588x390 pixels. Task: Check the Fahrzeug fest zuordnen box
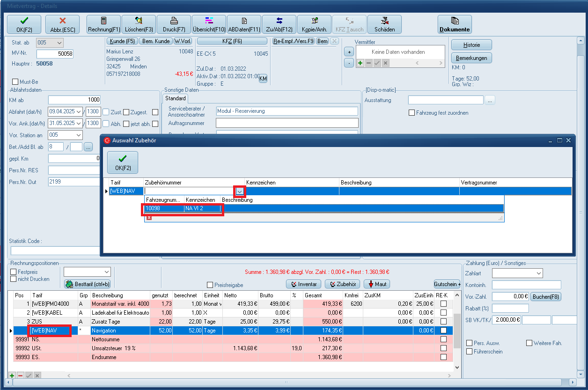412,113
